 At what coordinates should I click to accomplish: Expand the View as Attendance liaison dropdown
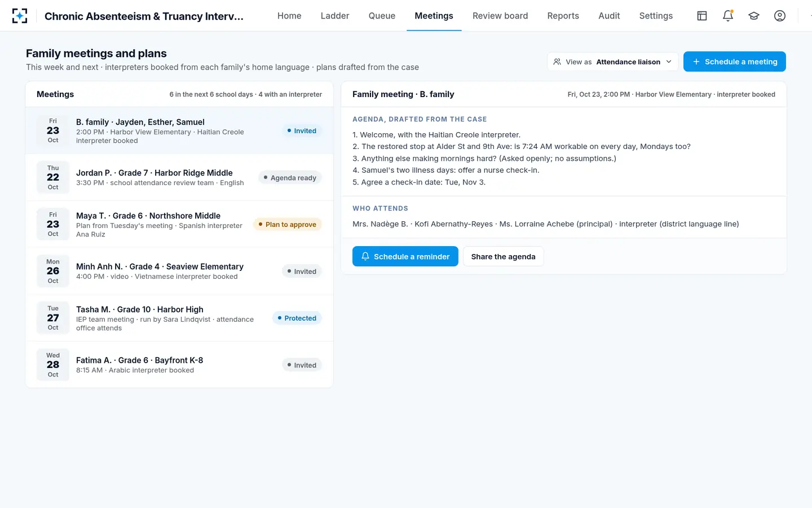click(x=613, y=62)
